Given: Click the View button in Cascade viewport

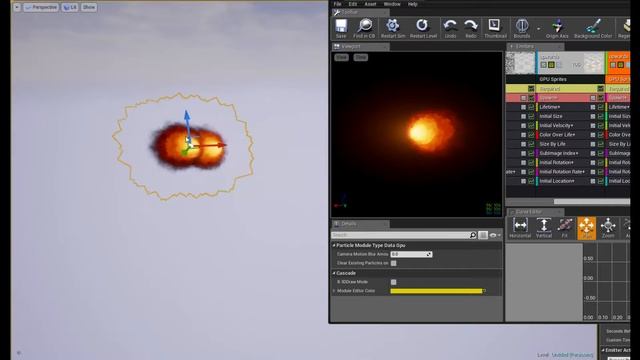Looking at the screenshot, I should click(x=341, y=58).
